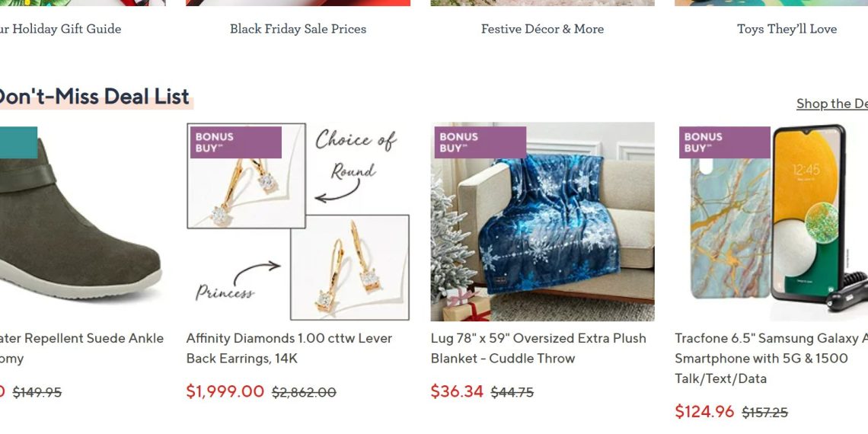
Task: Open the Toys They'll Love category
Action: [x=787, y=29]
